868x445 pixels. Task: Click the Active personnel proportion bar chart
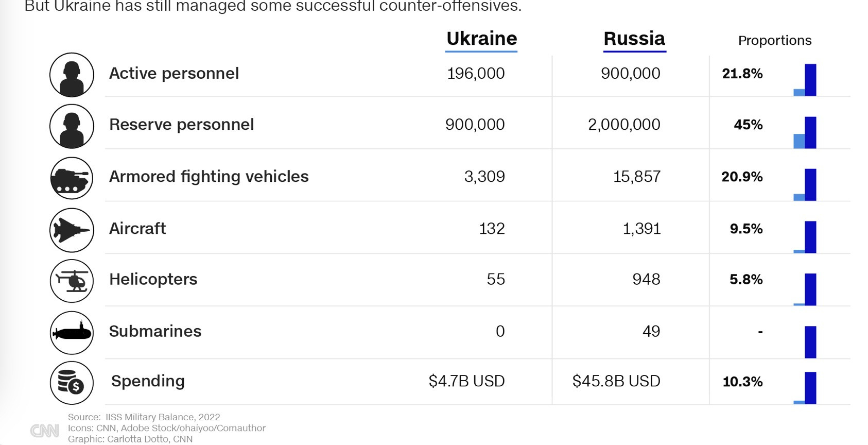click(x=805, y=80)
